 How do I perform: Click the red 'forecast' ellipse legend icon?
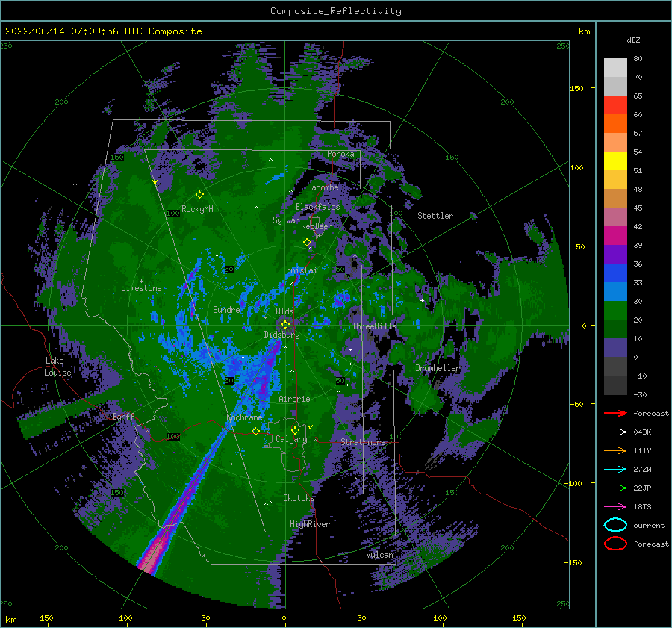(x=615, y=544)
